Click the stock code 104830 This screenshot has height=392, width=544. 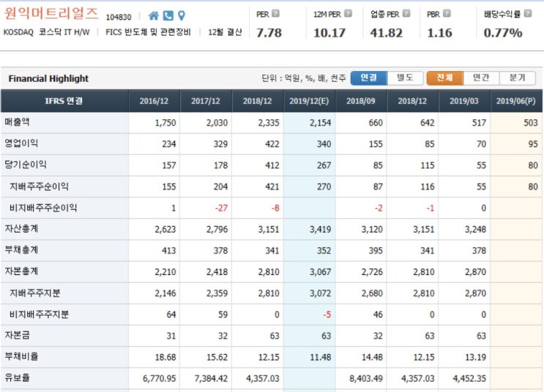tap(119, 17)
